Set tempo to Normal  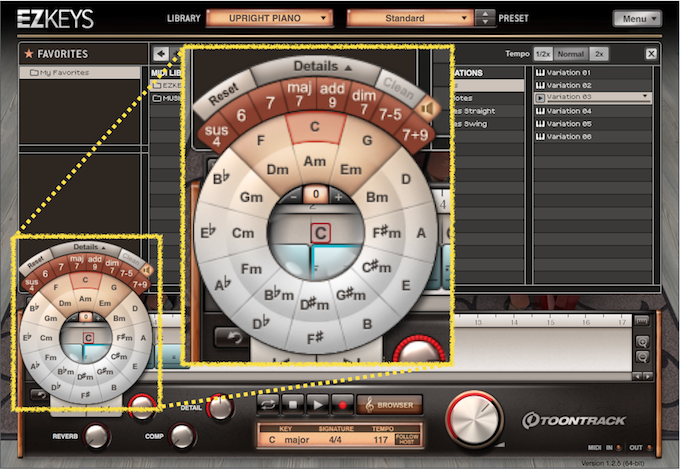click(571, 54)
